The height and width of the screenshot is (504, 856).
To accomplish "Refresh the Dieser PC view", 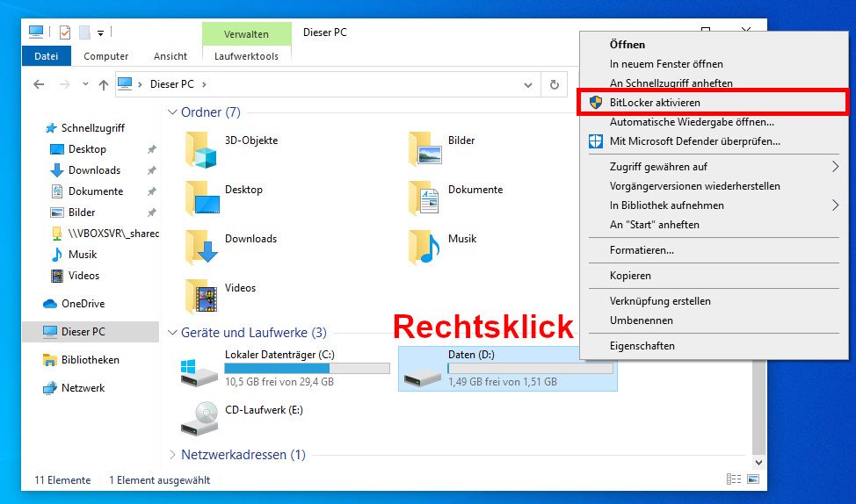I will pyautogui.click(x=554, y=84).
